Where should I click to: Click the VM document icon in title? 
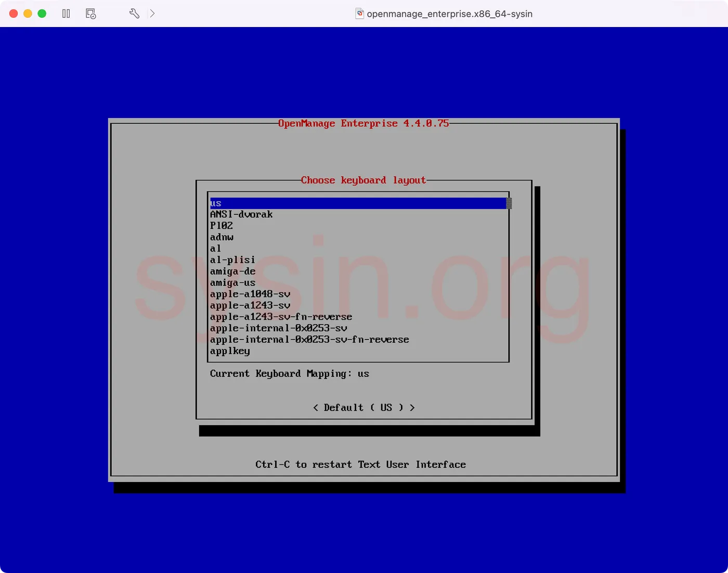pyautogui.click(x=359, y=14)
